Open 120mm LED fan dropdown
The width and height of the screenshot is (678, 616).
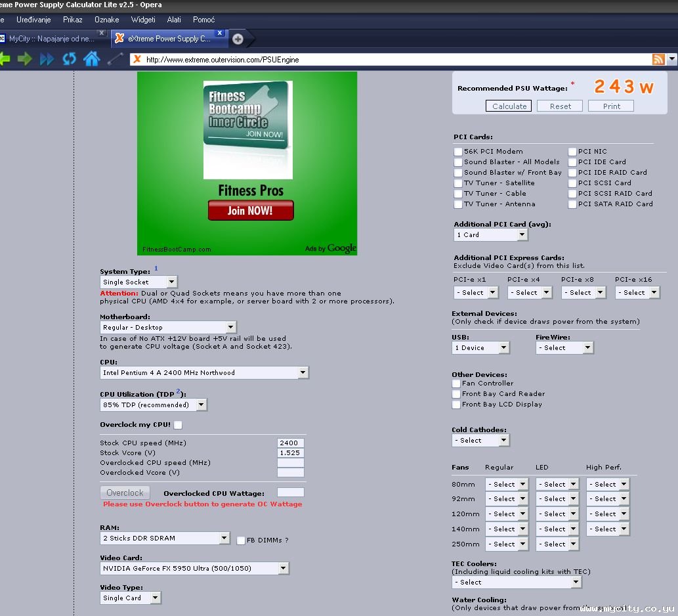click(557, 514)
